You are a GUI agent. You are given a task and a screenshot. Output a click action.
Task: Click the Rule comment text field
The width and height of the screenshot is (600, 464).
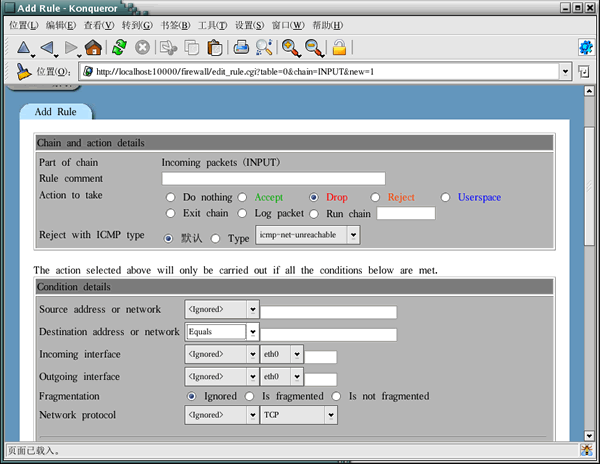274,179
